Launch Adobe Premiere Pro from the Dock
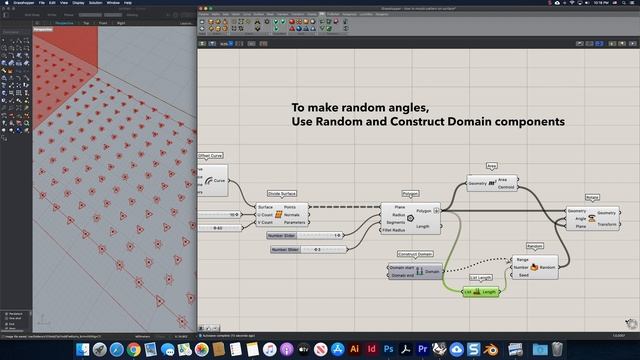 pos(422,349)
